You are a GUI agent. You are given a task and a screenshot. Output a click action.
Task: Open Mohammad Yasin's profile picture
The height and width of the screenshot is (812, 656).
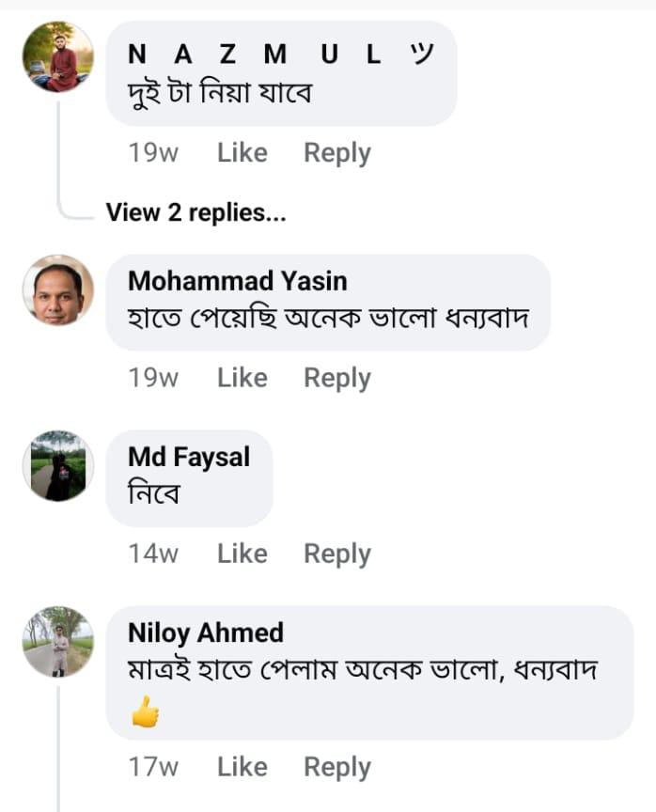click(x=58, y=290)
